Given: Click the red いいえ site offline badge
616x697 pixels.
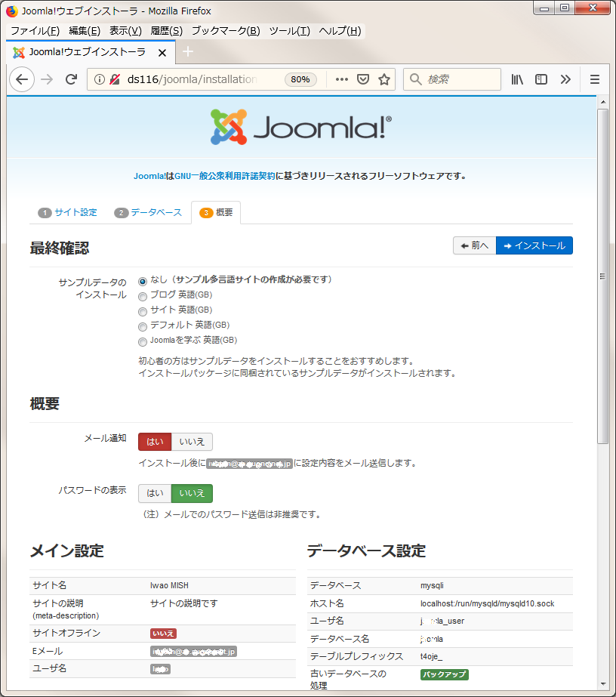Looking at the screenshot, I should pos(164,634).
